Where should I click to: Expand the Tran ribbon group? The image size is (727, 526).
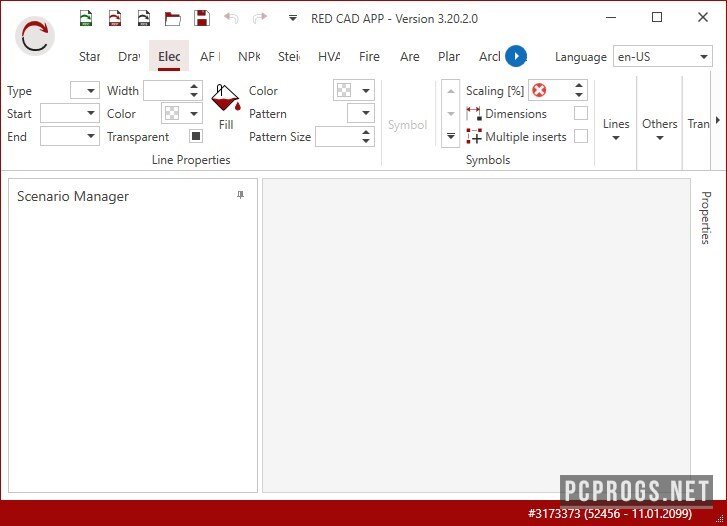[698, 124]
